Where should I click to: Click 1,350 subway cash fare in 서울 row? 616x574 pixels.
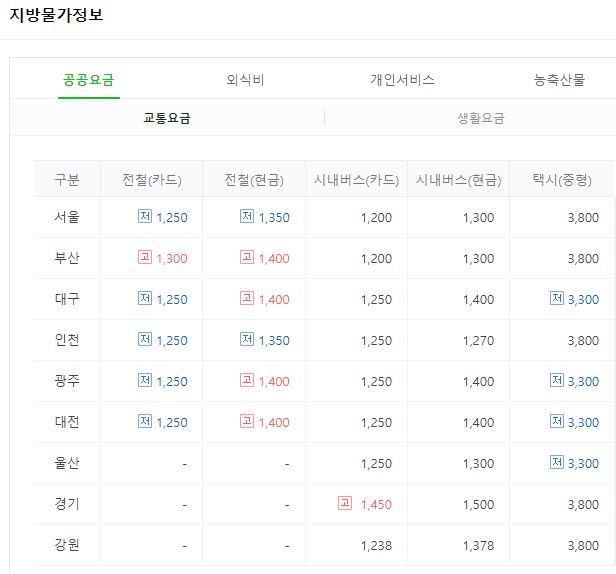point(274,218)
